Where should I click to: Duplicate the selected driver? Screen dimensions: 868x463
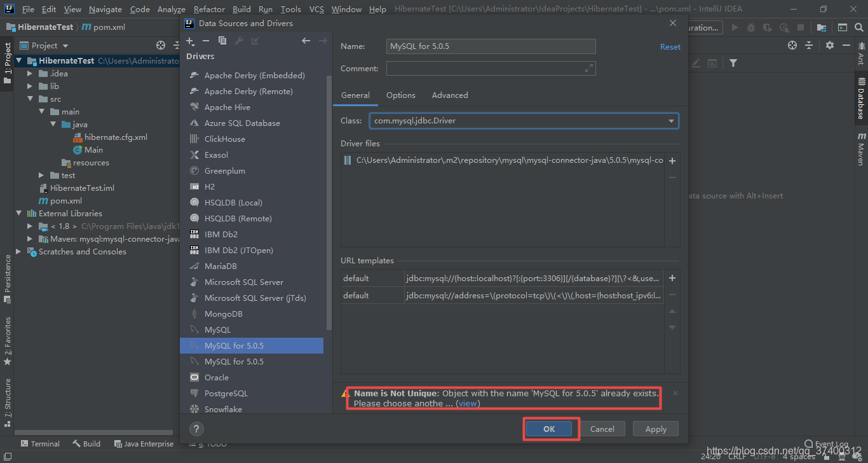coord(222,41)
